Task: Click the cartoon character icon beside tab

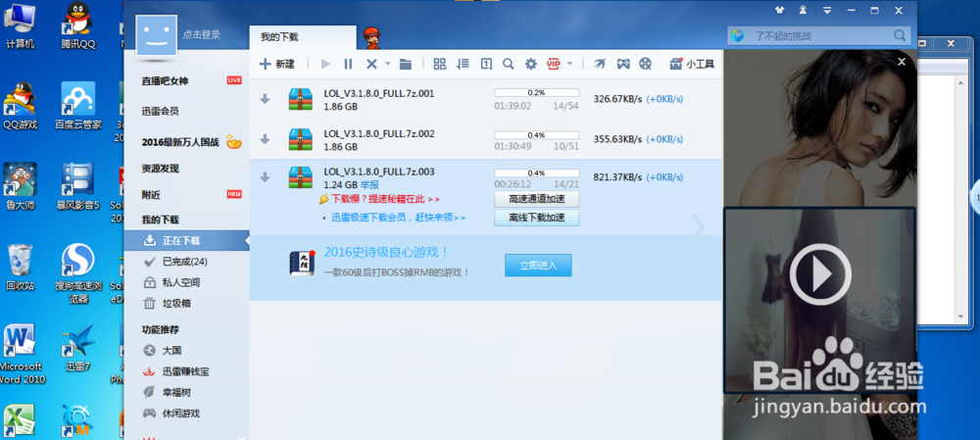Action: click(371, 37)
